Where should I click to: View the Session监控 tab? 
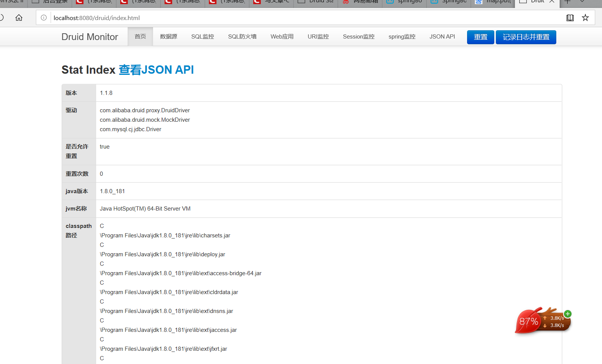[359, 37]
